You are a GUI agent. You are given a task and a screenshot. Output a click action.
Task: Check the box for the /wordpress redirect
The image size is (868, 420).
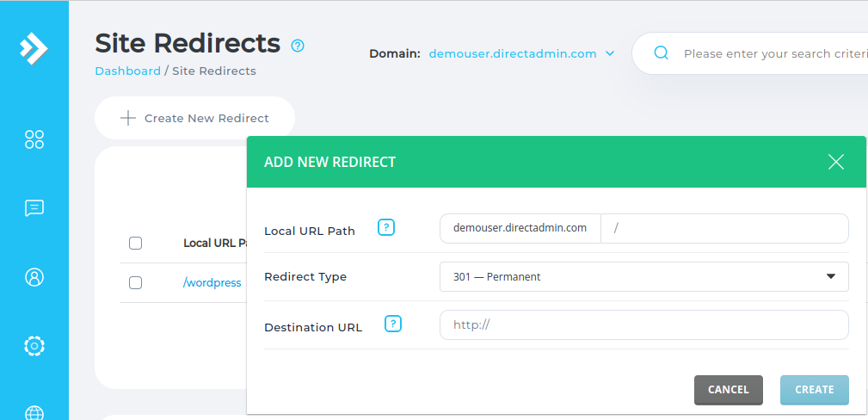coord(136,282)
